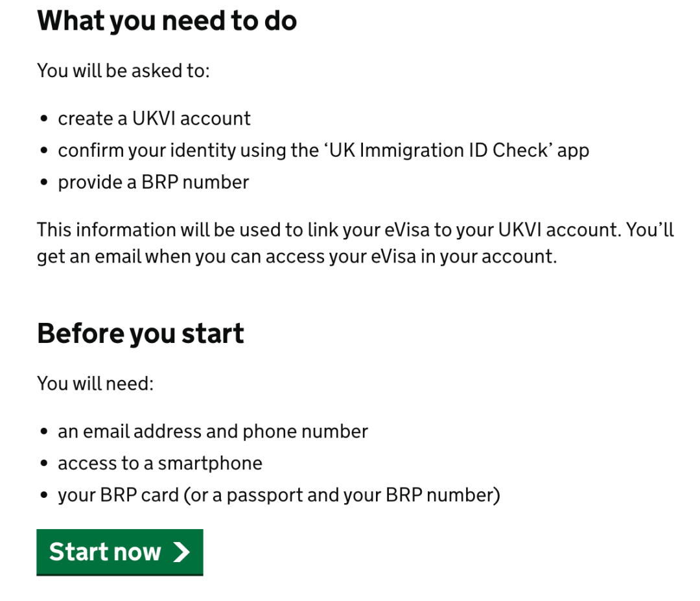Click the 'your BRP card' list item
This screenshot has width=700, height=601.
(279, 495)
